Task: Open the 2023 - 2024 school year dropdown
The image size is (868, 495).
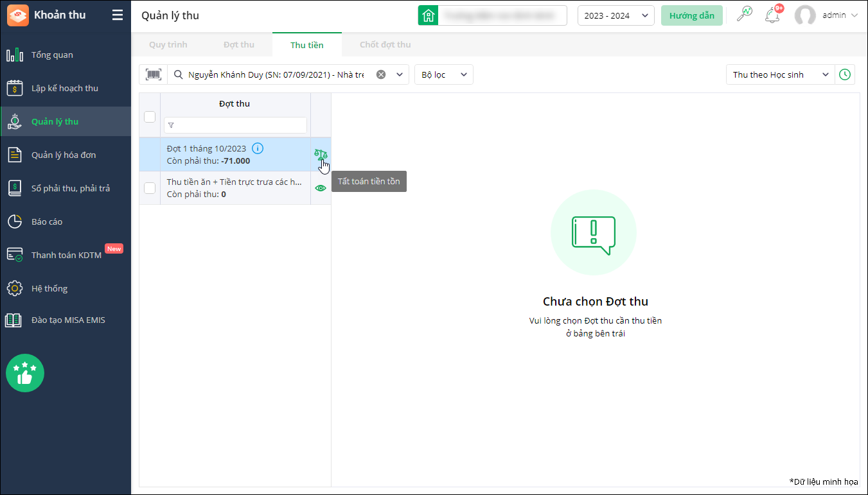Action: pos(616,15)
